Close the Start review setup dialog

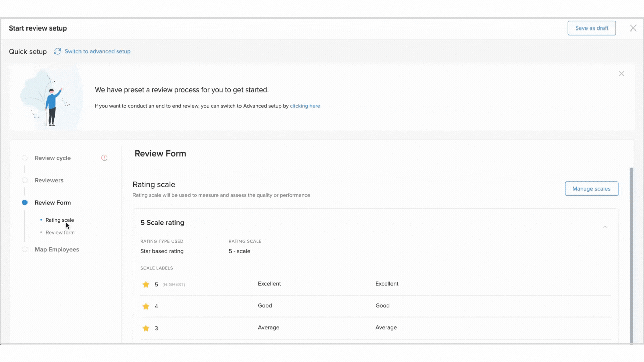tap(633, 28)
